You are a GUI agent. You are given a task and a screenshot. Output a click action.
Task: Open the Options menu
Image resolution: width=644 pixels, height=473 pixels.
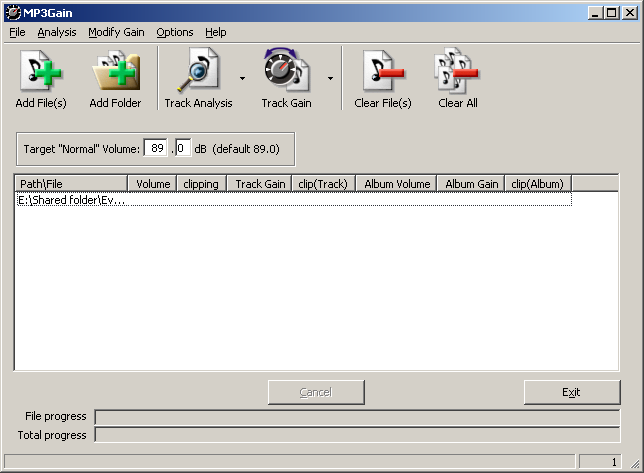(175, 32)
